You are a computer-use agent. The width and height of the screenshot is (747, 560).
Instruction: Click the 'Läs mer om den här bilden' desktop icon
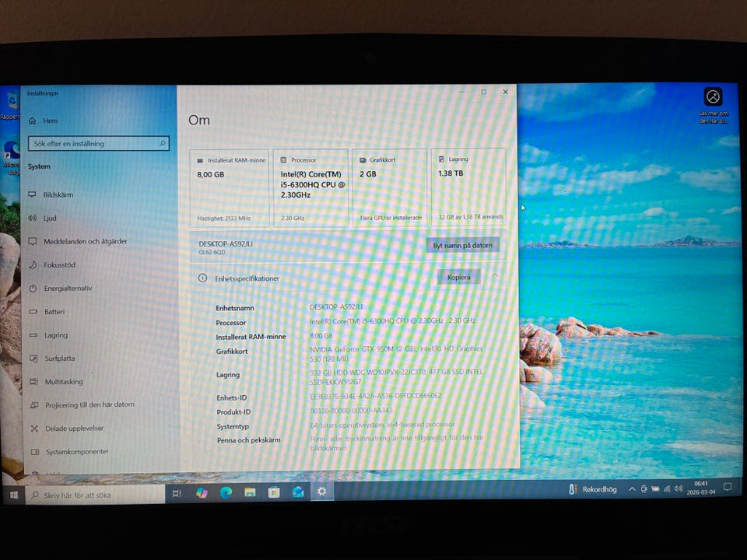tap(714, 106)
